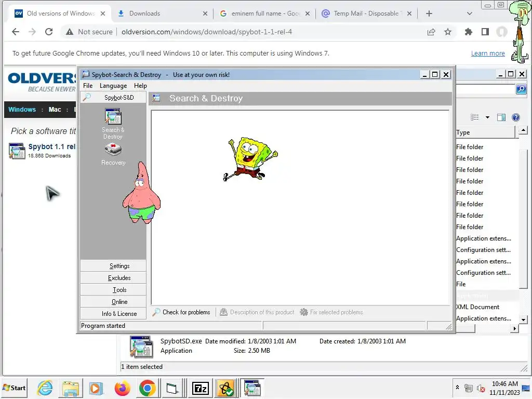Change view icon in Explorer window
The width and height of the screenshot is (532, 399).
(474, 117)
